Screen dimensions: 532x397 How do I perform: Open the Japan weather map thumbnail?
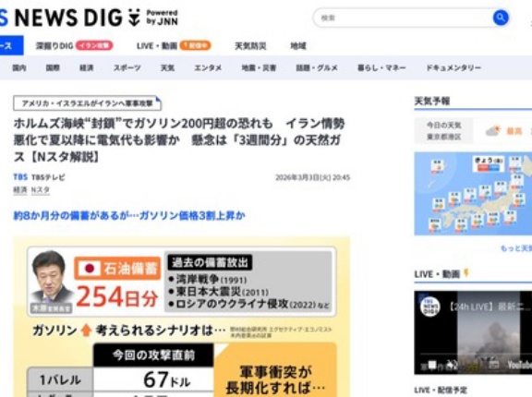point(473,194)
